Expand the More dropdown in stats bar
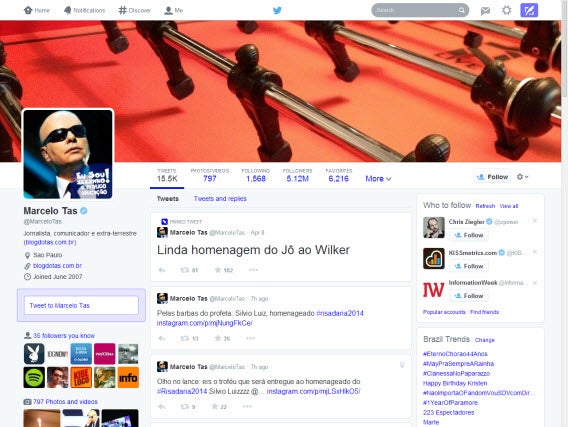The image size is (568, 427). [x=378, y=179]
